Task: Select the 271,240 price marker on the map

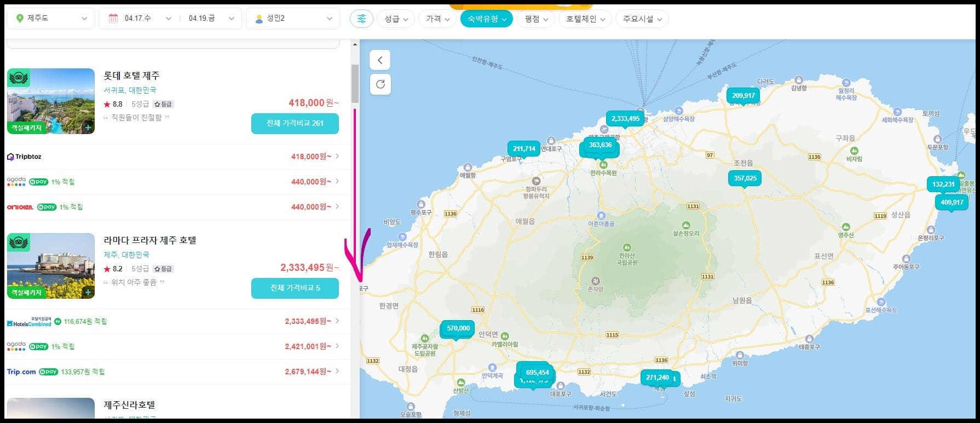Action: pos(658,378)
